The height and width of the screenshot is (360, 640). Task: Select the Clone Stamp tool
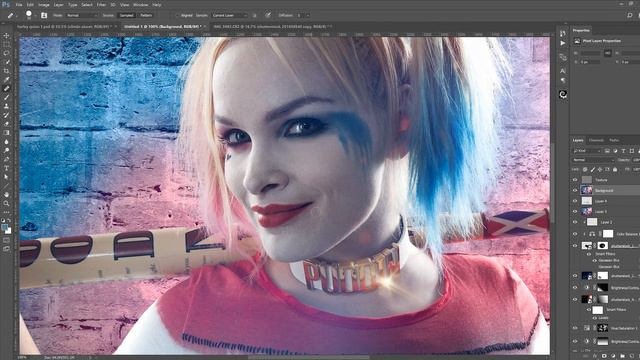tap(7, 106)
